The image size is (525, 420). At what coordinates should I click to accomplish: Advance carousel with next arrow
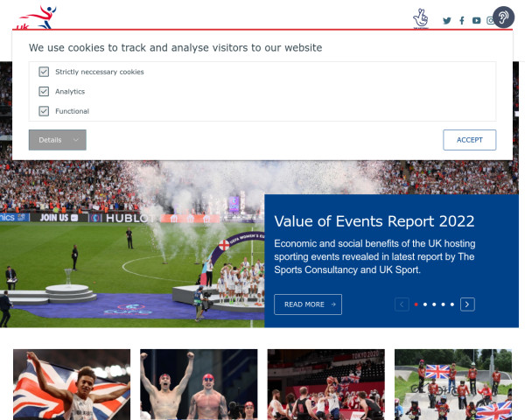point(467,304)
